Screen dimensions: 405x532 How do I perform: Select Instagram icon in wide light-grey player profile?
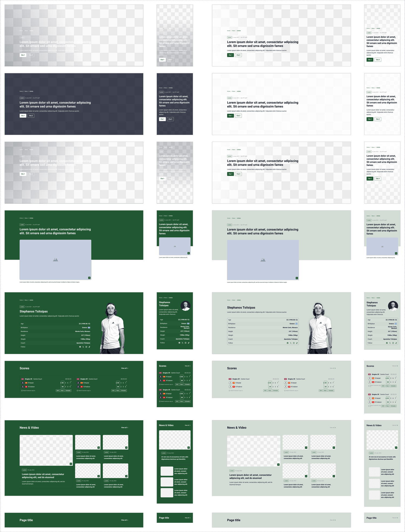(294, 343)
